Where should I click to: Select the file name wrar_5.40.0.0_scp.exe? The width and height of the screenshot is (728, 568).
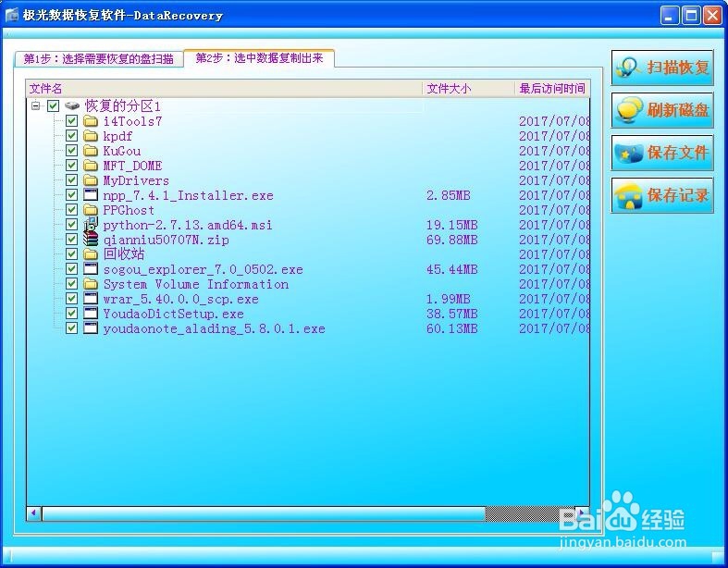pos(180,299)
